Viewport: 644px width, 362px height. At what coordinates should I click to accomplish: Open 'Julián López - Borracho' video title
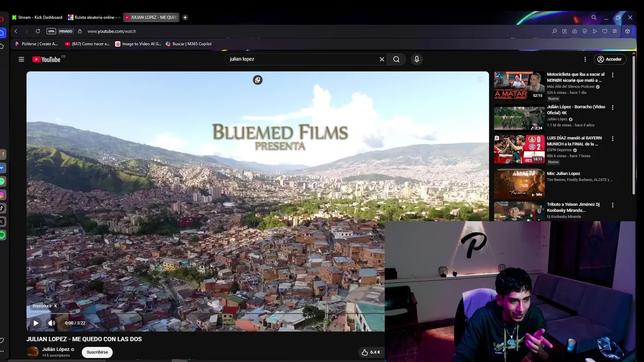(576, 110)
